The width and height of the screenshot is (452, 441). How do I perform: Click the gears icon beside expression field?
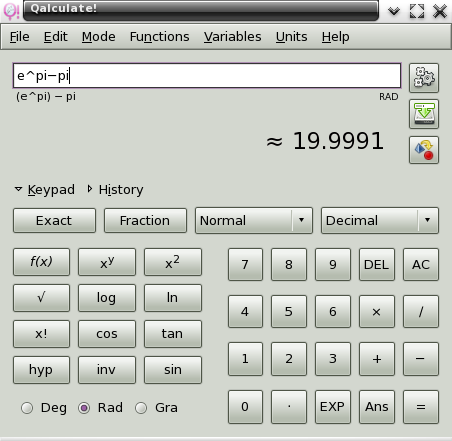pyautogui.click(x=424, y=78)
